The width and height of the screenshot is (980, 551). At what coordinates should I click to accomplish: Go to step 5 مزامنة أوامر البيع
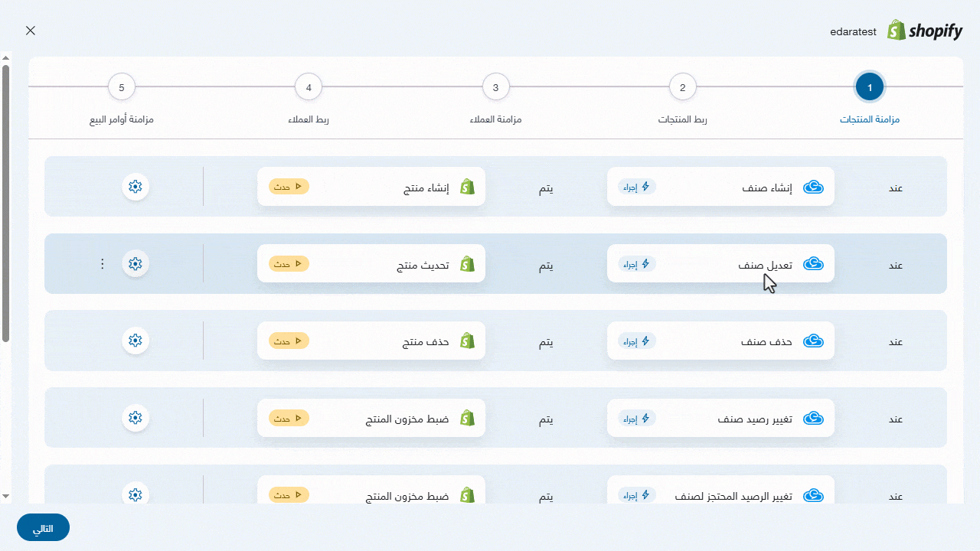click(121, 87)
